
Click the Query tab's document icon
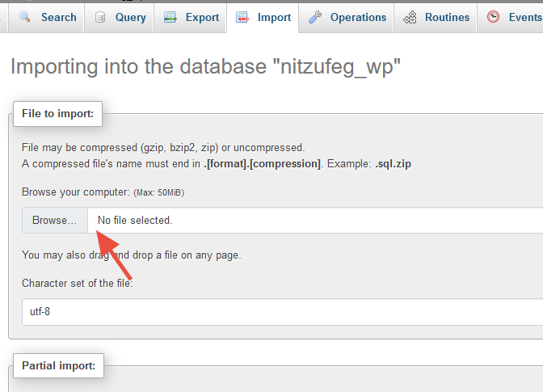coord(100,17)
